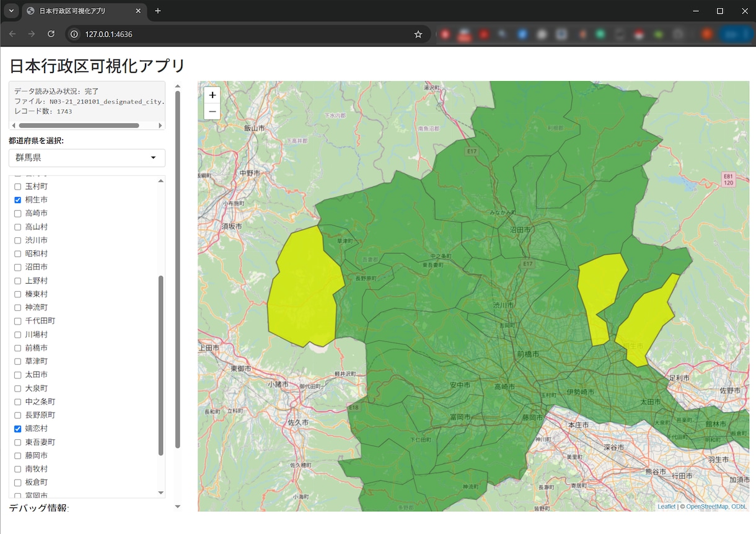Check the 高崎市 checkbox
Viewport: 756px width, 534px height.
18,213
